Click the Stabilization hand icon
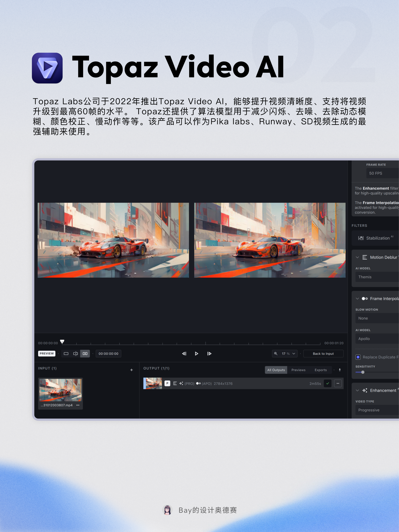Viewport: 399px width, 532px height. coord(361,238)
